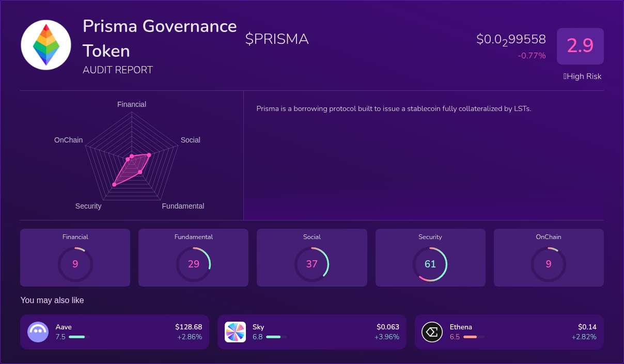The width and height of the screenshot is (624, 364).
Task: Click the 2.9 risk score badge
Action: coord(580,46)
